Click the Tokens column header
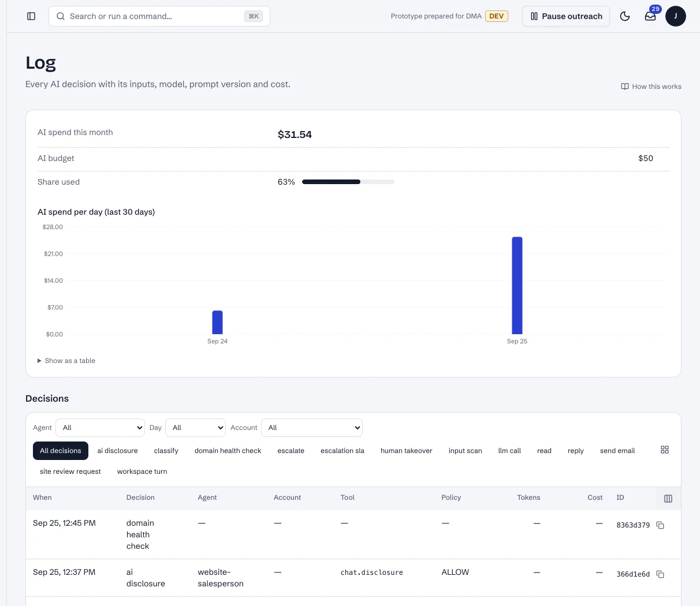700x606 pixels. (528, 497)
